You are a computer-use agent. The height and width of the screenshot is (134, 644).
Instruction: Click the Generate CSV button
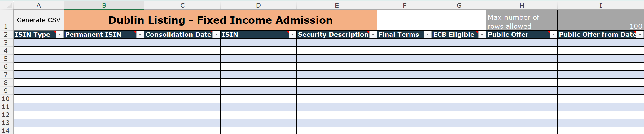(39, 20)
